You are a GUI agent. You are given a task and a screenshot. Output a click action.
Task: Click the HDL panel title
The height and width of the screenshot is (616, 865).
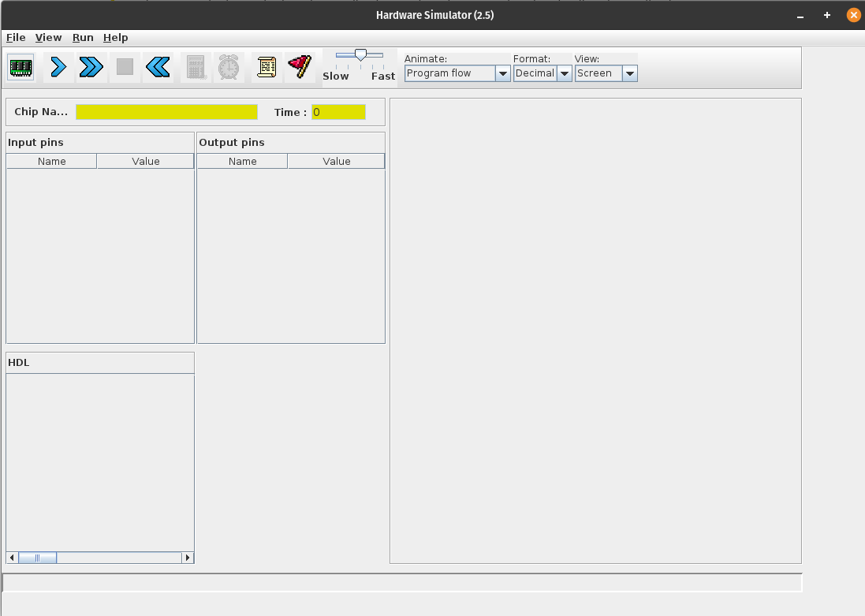tap(19, 363)
